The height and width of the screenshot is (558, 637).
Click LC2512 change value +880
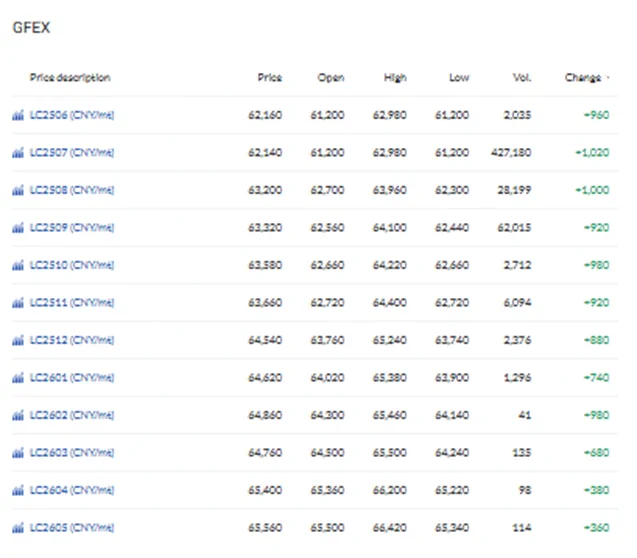click(x=597, y=340)
